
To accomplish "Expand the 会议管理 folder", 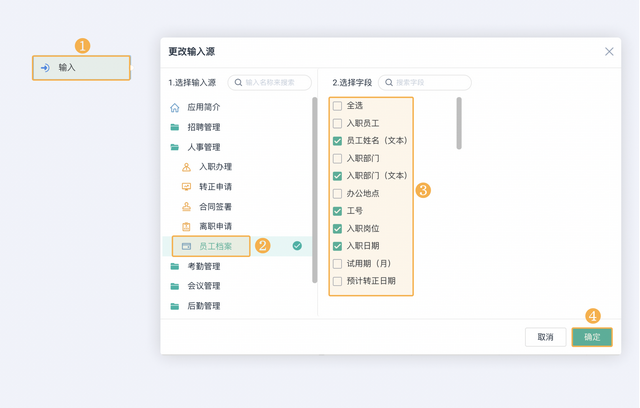I will coord(175,286).
